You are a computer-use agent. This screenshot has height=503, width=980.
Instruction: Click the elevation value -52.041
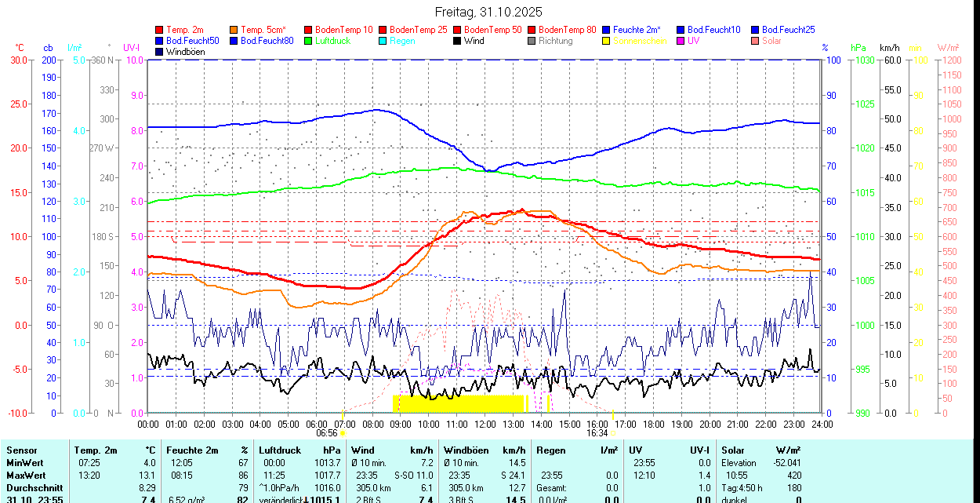tap(786, 463)
